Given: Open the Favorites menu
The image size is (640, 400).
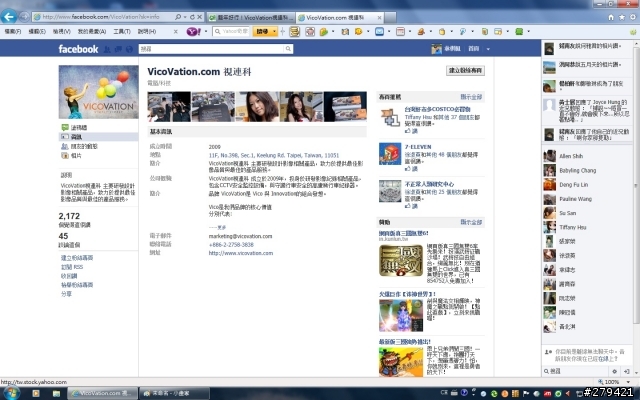Looking at the screenshot, I should click(92, 31).
